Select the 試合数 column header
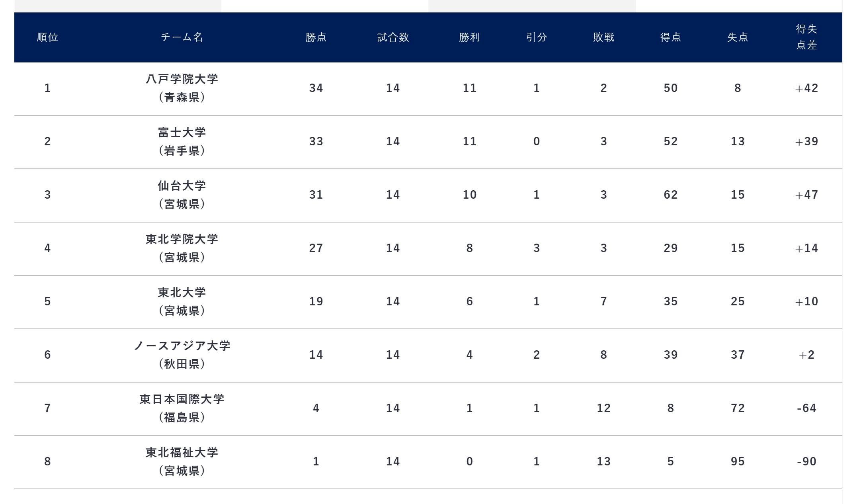 click(393, 37)
